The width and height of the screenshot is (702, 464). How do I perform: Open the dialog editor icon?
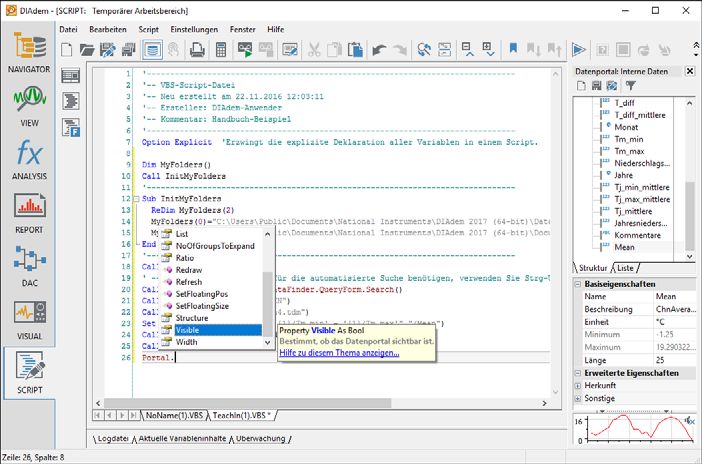(290, 50)
